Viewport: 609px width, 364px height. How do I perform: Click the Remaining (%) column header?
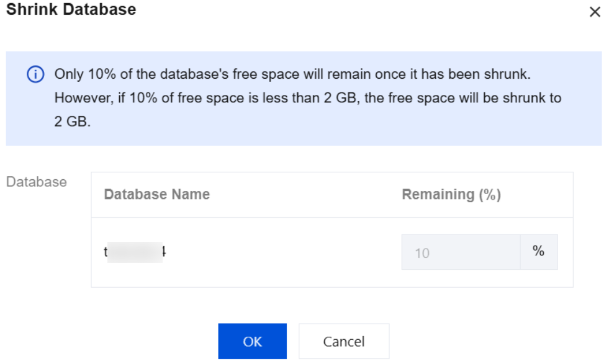451,195
